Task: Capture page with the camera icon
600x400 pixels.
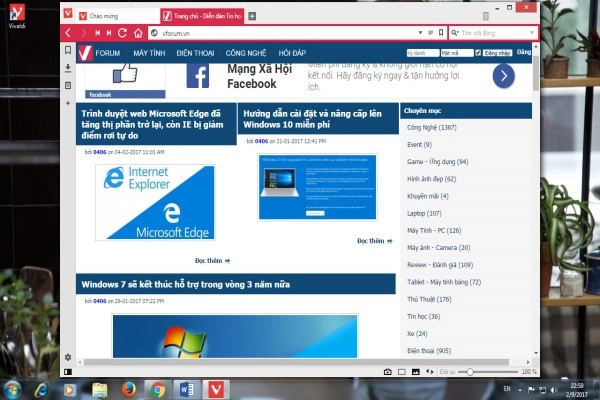Action: tap(388, 372)
